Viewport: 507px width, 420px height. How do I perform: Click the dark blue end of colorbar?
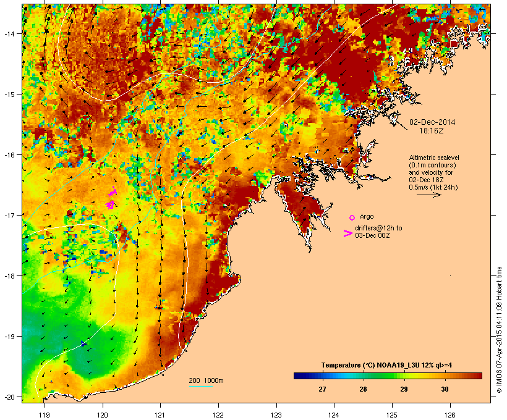tap(299, 376)
